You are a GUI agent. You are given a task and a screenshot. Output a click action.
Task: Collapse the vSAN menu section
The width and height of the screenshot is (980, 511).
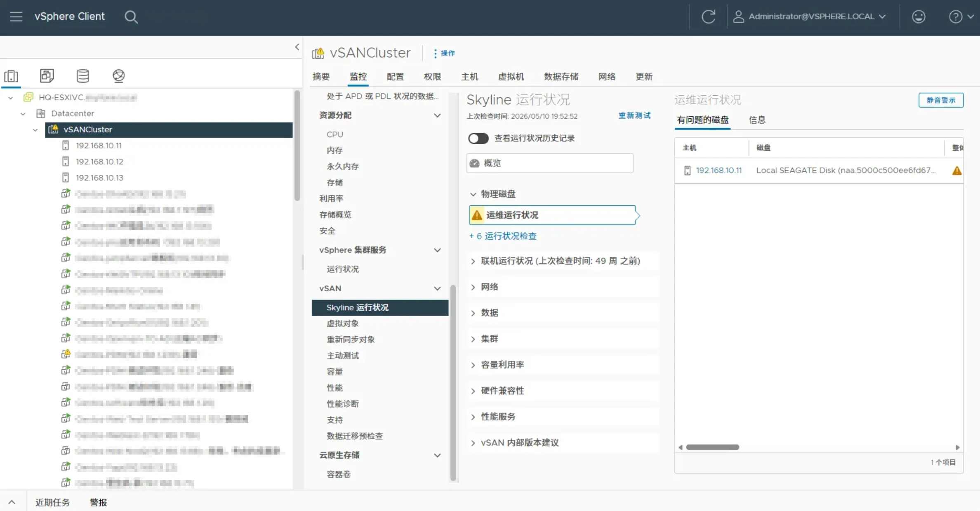coord(437,288)
